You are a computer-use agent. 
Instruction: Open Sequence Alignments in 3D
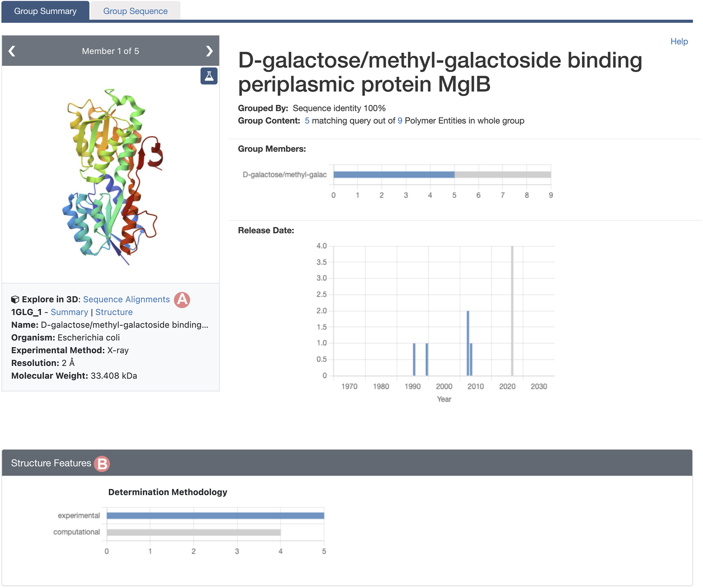point(126,299)
